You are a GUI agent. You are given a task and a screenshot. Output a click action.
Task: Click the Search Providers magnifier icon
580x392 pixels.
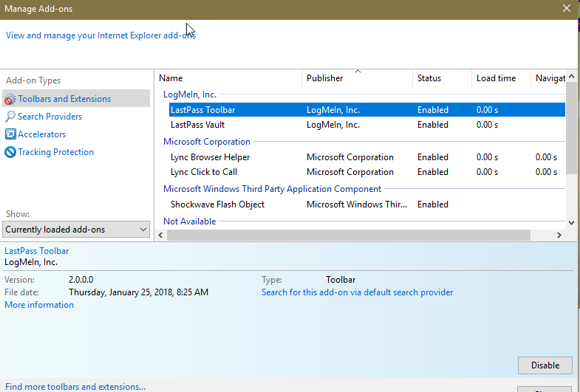(x=10, y=117)
